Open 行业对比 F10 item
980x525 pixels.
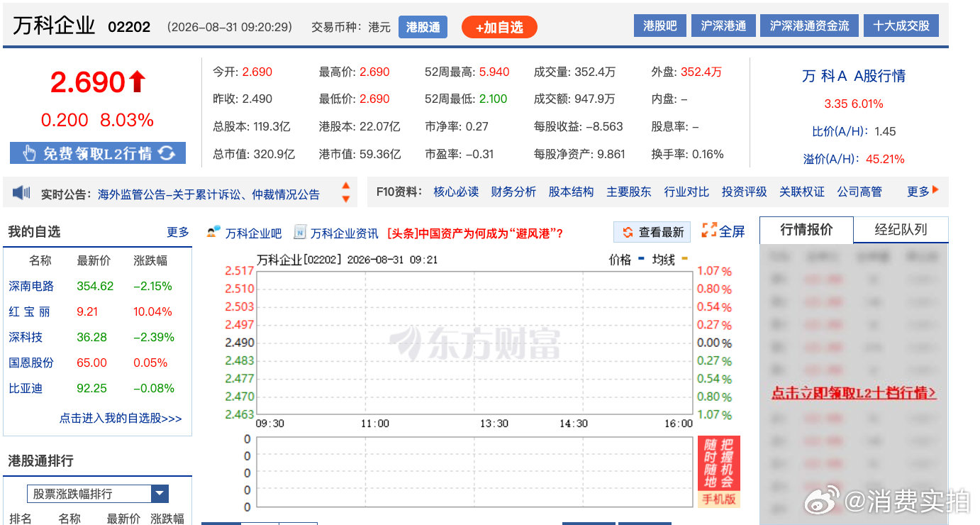686,192
